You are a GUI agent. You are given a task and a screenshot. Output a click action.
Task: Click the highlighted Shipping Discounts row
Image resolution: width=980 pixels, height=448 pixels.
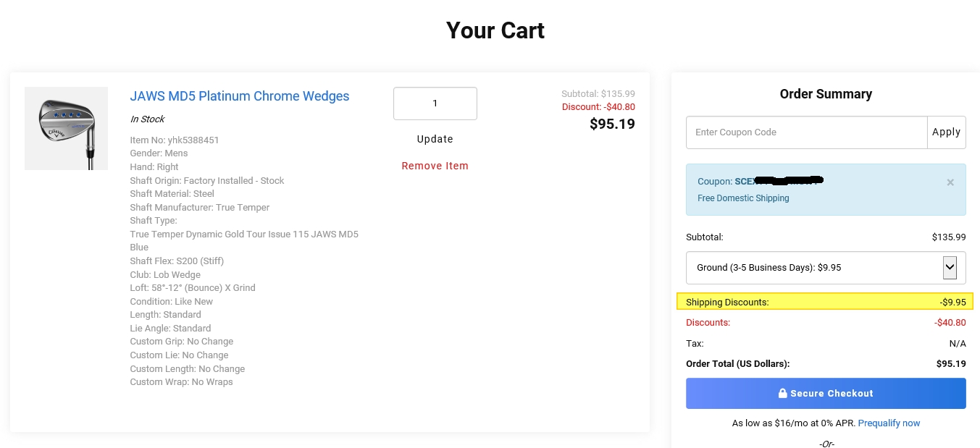825,302
